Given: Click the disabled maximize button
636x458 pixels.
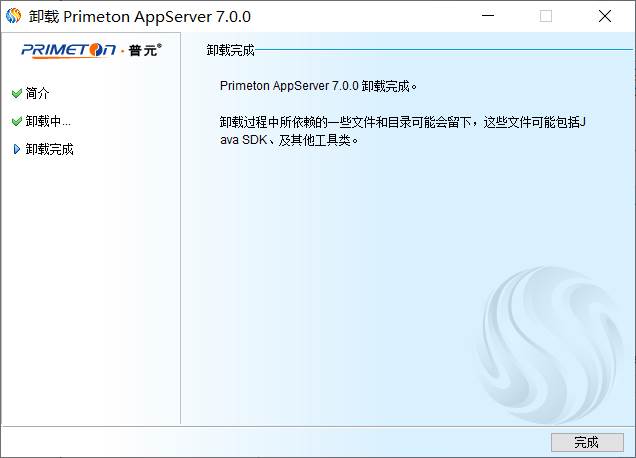Looking at the screenshot, I should (546, 16).
